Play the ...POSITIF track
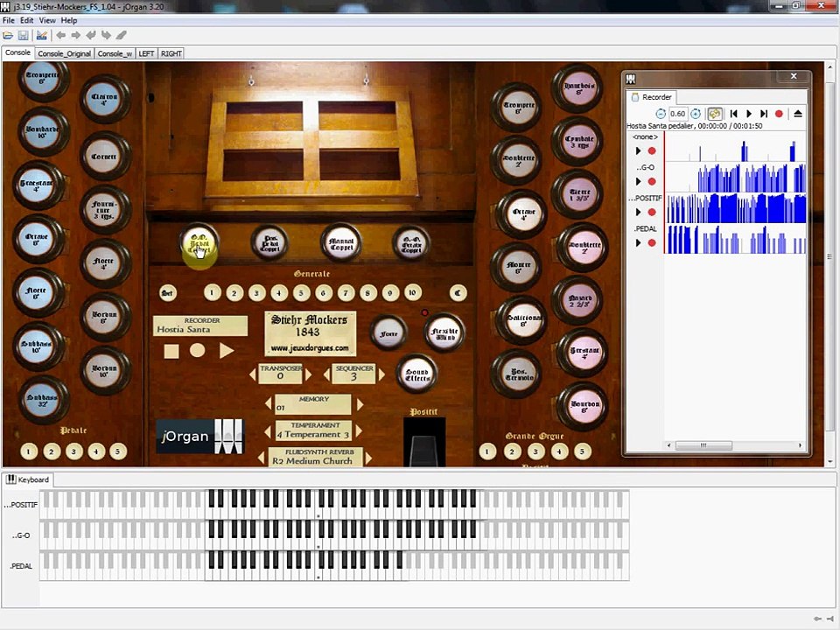This screenshot has width=840, height=630. [x=638, y=212]
